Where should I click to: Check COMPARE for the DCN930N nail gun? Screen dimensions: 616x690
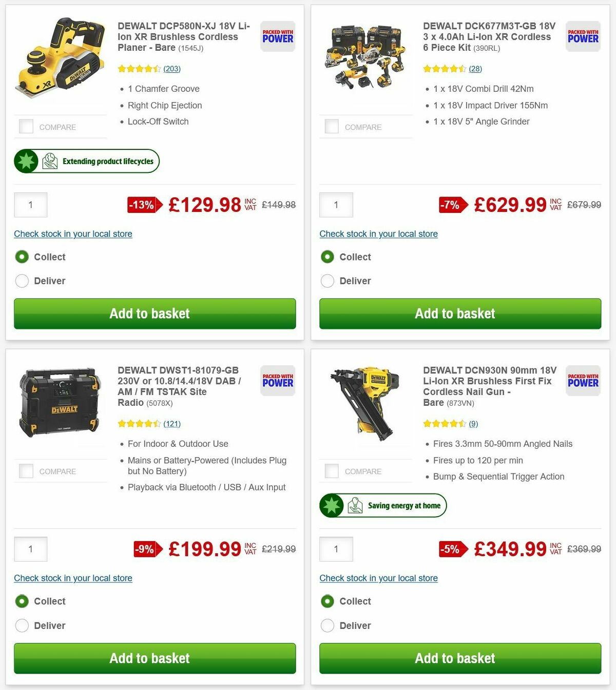[331, 470]
